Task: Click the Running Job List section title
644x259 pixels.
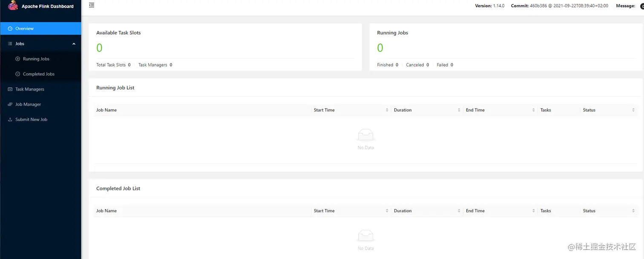Action: pos(115,88)
